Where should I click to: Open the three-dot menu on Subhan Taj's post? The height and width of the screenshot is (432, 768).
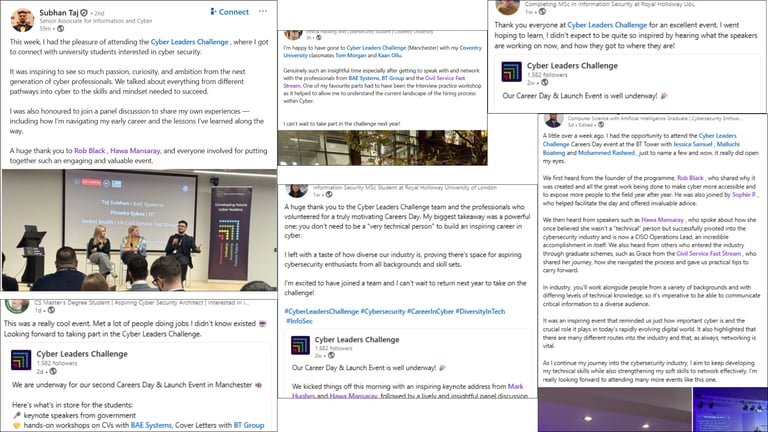(263, 11)
